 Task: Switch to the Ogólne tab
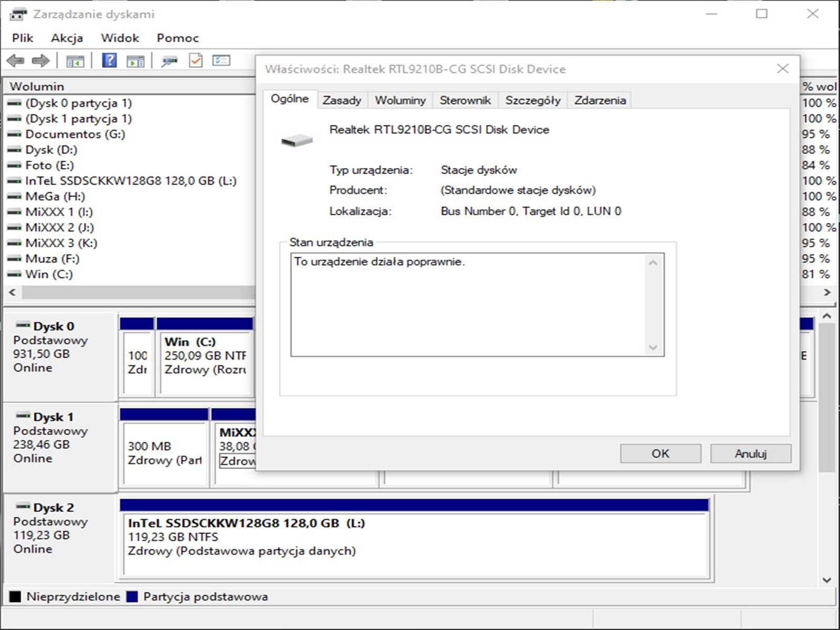click(x=290, y=99)
